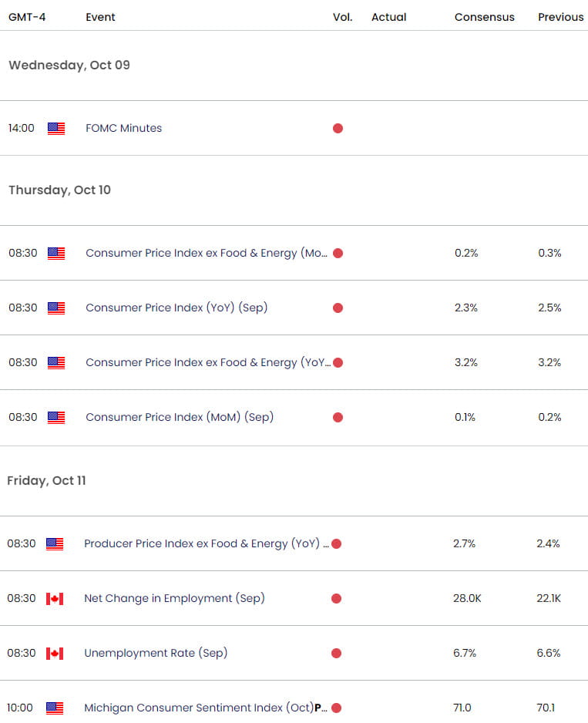Screen dimensions: 588x723
Task: Click the P preliminary marker on Michigan Sentiment row
Action: (x=315, y=708)
